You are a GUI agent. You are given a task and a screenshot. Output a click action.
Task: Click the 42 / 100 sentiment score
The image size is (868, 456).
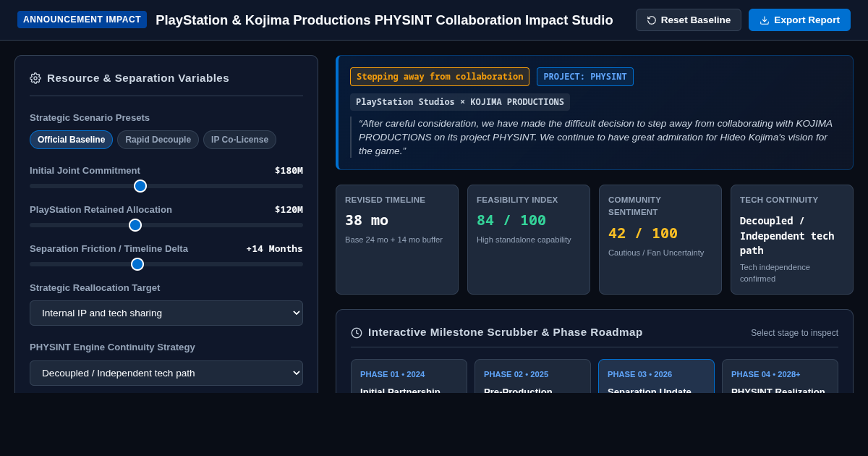click(643, 233)
